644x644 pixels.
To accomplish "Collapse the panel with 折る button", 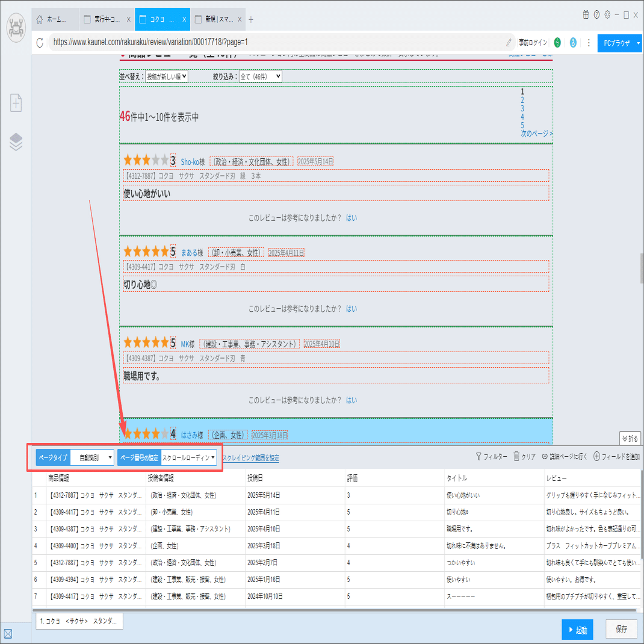I will click(x=630, y=438).
